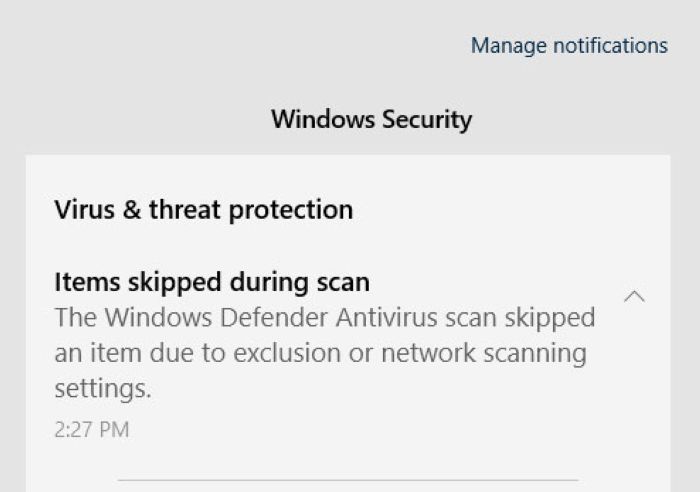
Task: Click the 2:27 PM timestamp
Action: [x=91, y=430]
